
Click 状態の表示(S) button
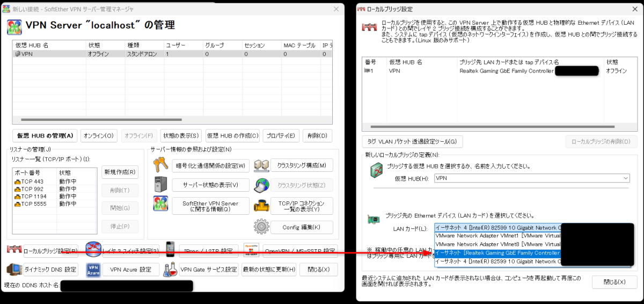coord(181,136)
